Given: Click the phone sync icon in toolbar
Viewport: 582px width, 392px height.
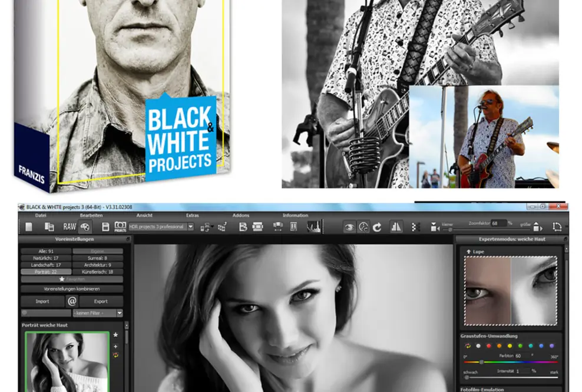Looking at the screenshot, I should pos(222,227).
